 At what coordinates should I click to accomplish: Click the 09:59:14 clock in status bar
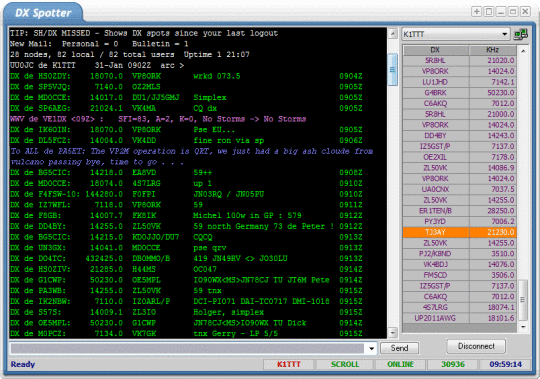pyautogui.click(x=506, y=364)
